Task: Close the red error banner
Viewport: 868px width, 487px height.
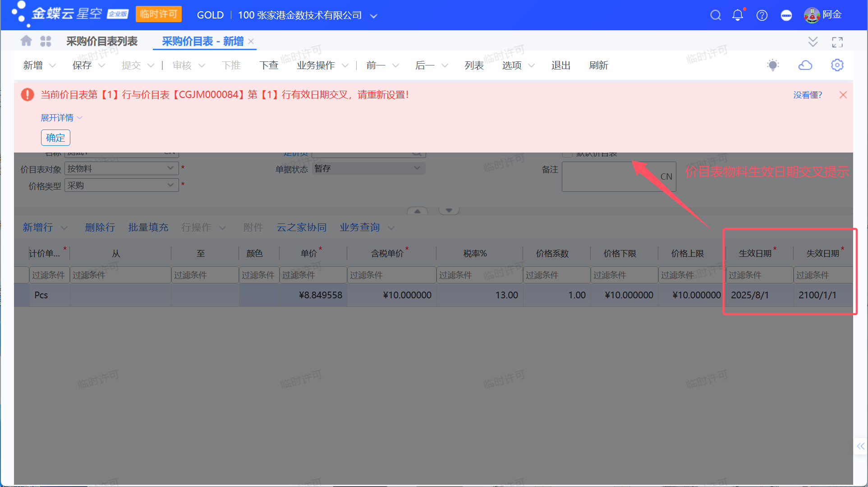Action: [843, 95]
